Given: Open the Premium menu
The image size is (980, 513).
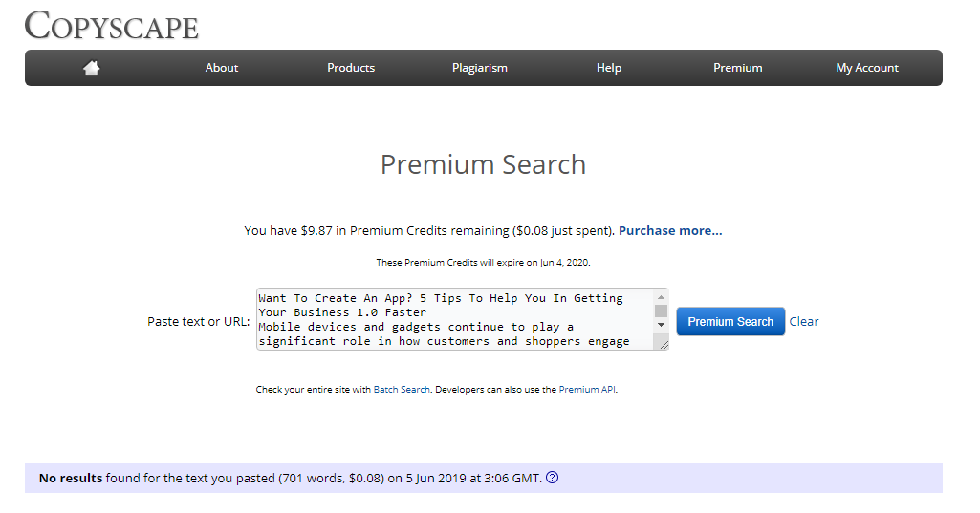Looking at the screenshot, I should click(737, 68).
